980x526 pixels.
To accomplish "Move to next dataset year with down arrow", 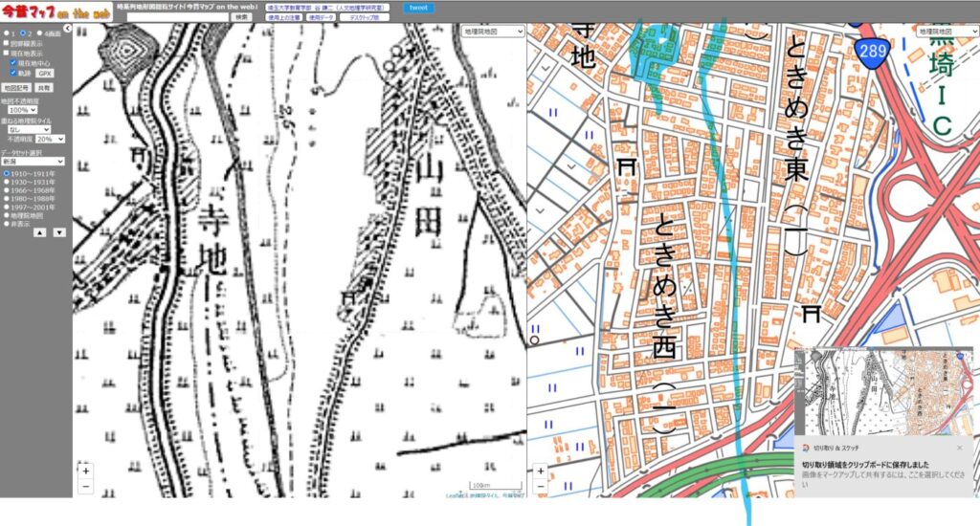I will [59, 232].
